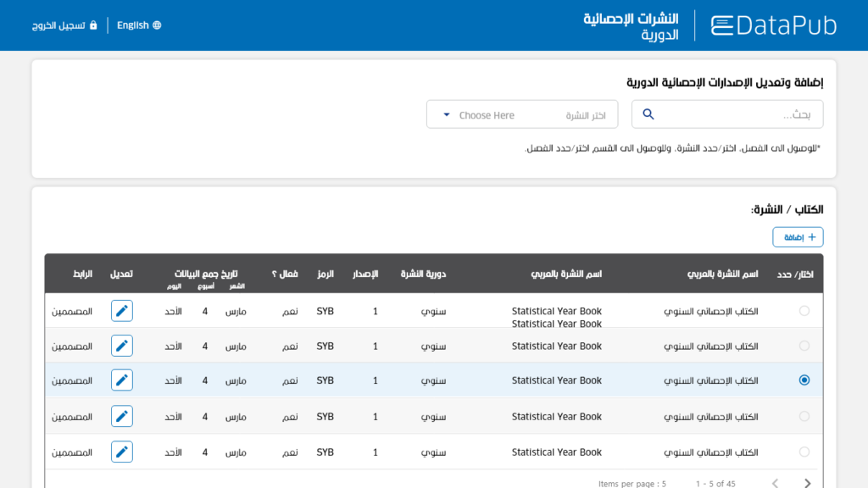The image size is (868, 488).
Task: Click the chevron arrow on the Choose Here selector
Action: point(447,114)
